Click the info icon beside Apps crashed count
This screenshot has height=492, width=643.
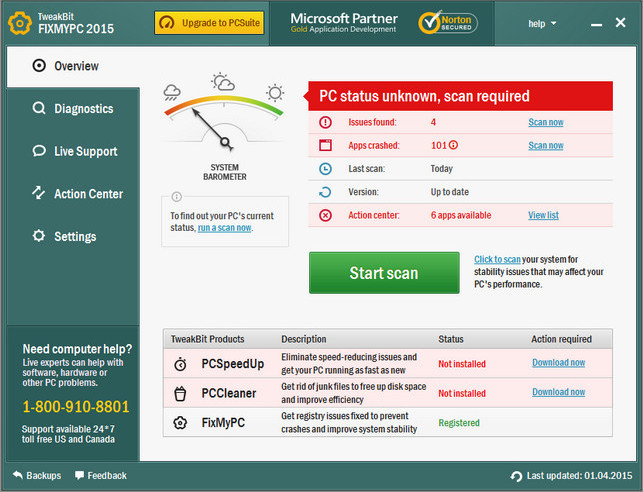453,145
